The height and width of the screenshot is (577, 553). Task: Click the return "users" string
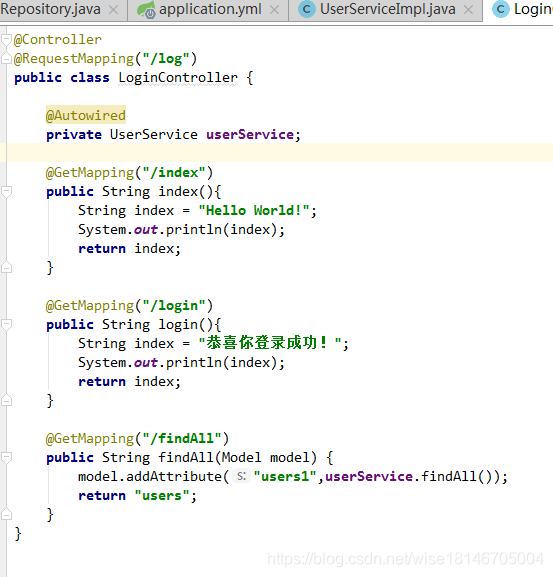(x=162, y=496)
